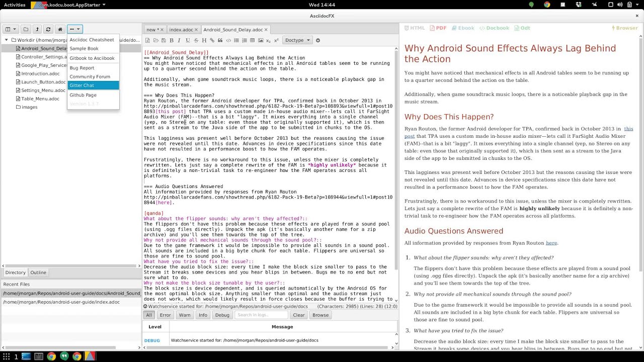The height and width of the screenshot is (362, 644).
Task: Convert to PDF via the PDF button
Action: [x=438, y=28]
